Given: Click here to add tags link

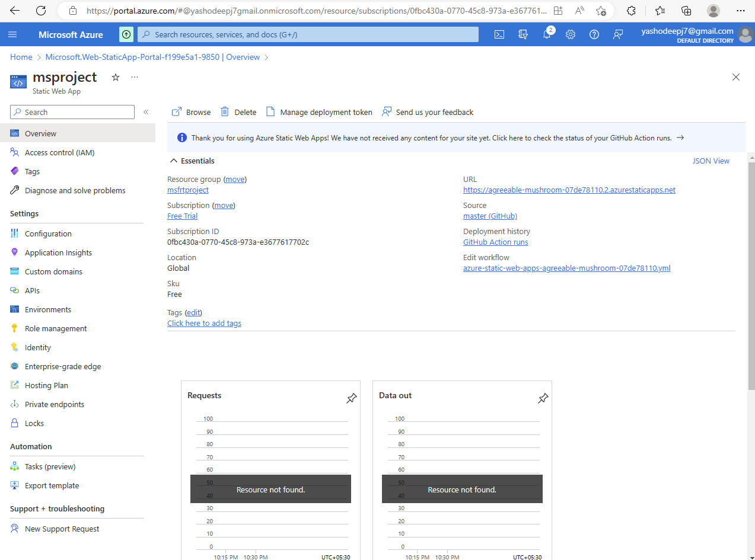Looking at the screenshot, I should click(x=204, y=323).
